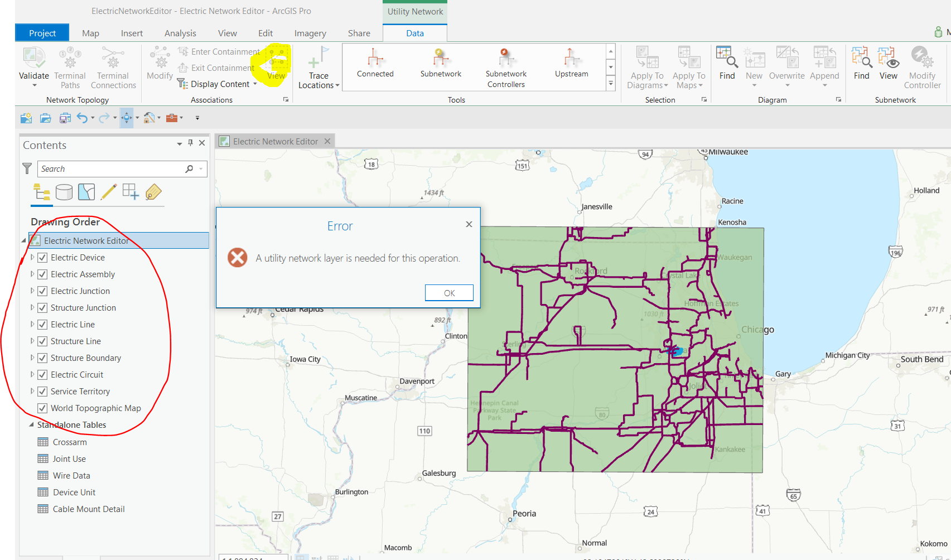
Task: Toggle visibility of Electric Junction layer
Action: [x=42, y=291]
